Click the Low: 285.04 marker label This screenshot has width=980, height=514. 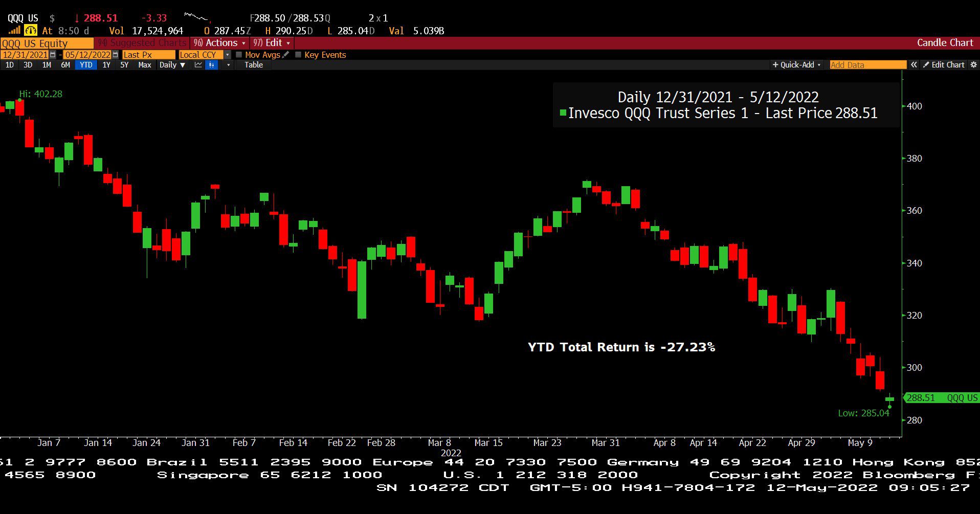click(863, 413)
